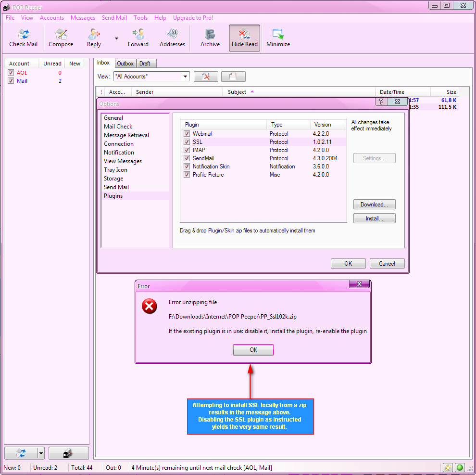Click the delete message icon beside View
The width and height of the screenshot is (476, 475).
pos(206,77)
